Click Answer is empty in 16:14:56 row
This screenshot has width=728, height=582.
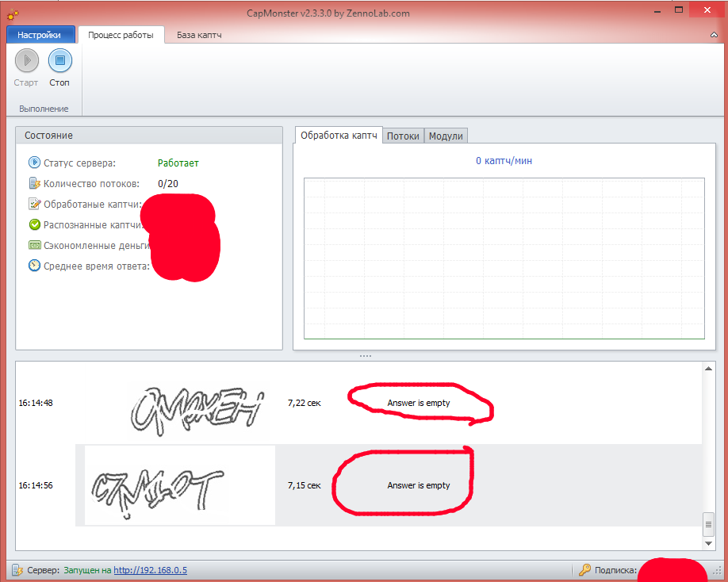coord(418,485)
